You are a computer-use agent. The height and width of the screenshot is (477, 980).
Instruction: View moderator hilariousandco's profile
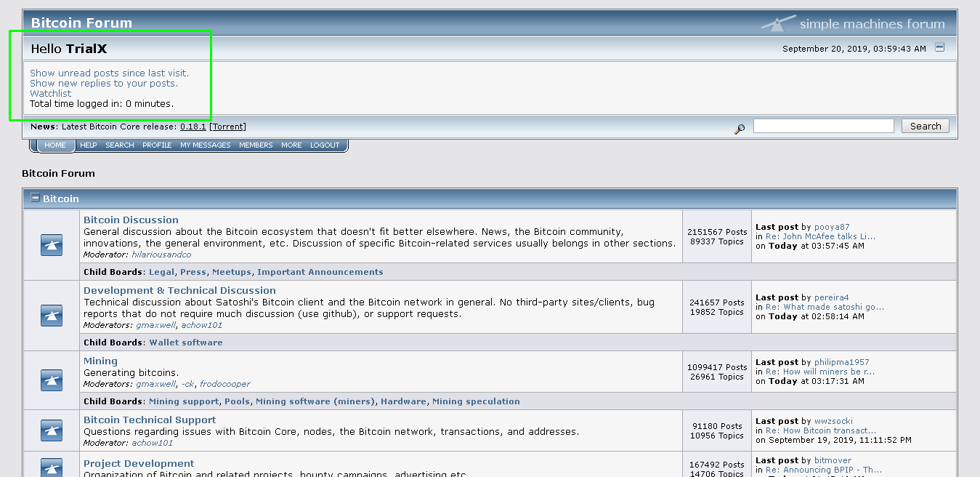coord(161,255)
